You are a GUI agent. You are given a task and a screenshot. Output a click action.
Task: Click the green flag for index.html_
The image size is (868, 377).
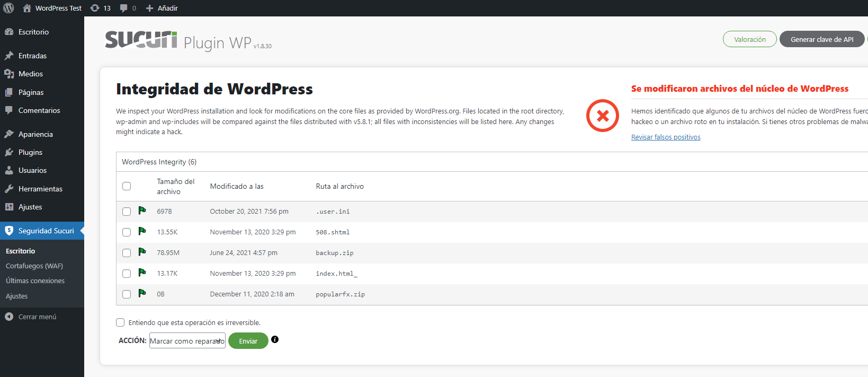pyautogui.click(x=142, y=273)
